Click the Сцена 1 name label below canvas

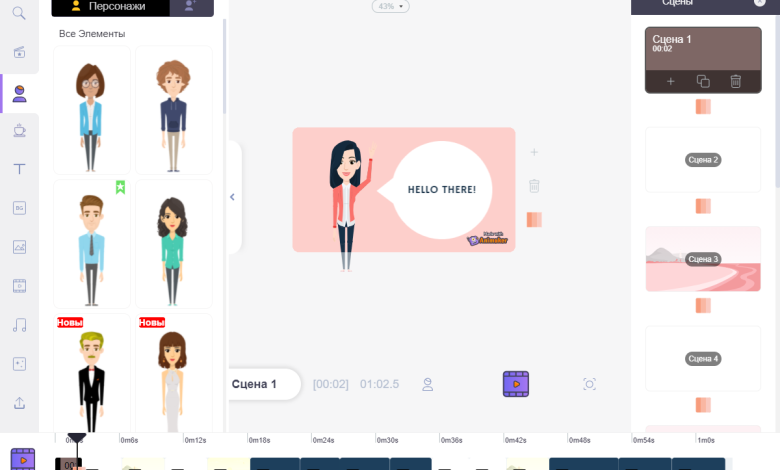point(254,383)
